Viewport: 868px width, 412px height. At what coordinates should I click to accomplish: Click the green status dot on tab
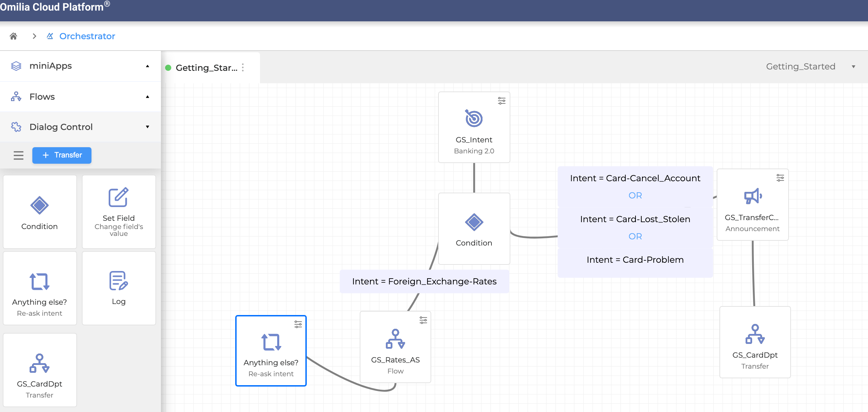coord(168,68)
